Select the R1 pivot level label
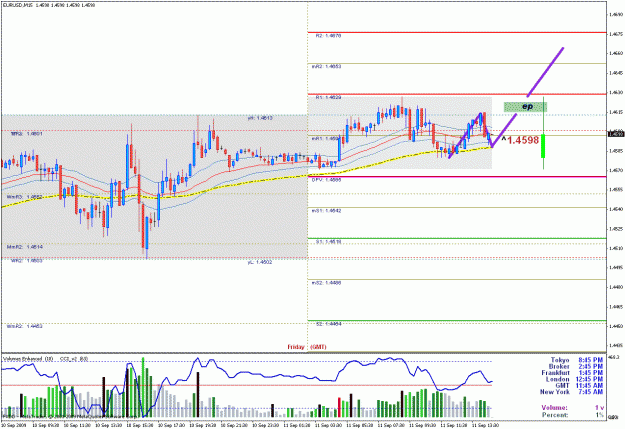The height and width of the screenshot is (429, 625). tap(328, 97)
